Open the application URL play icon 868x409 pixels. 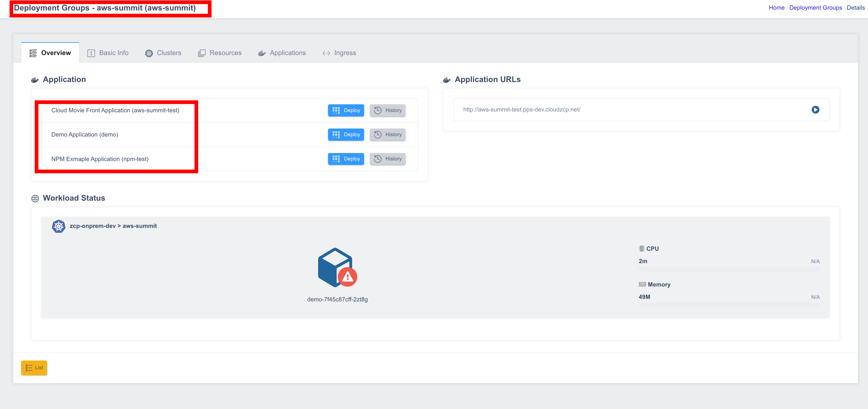click(815, 110)
